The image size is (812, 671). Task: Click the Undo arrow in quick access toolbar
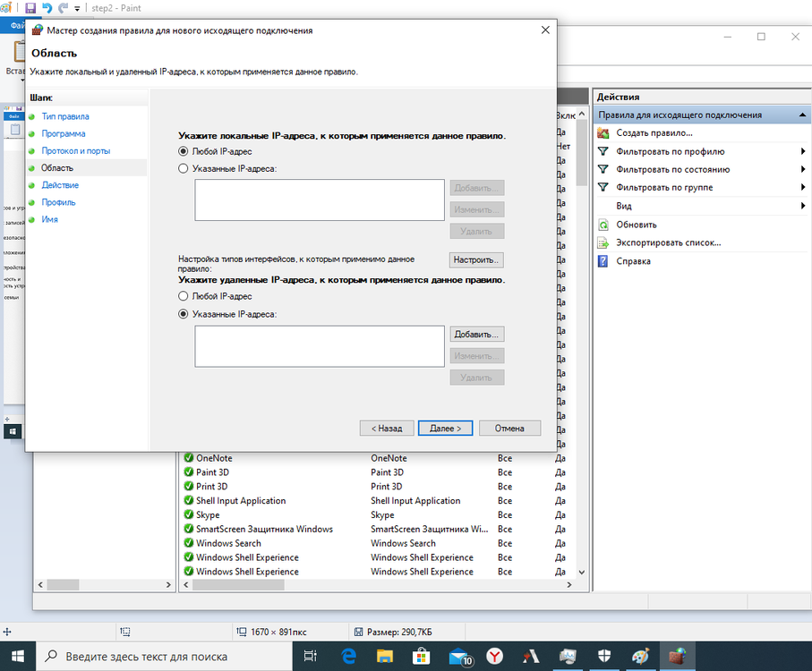(x=47, y=8)
